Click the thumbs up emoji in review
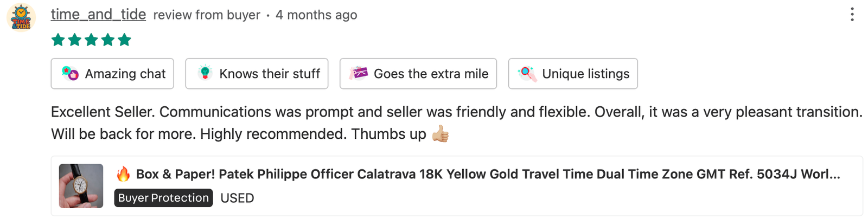This screenshot has width=868, height=219. click(x=441, y=134)
